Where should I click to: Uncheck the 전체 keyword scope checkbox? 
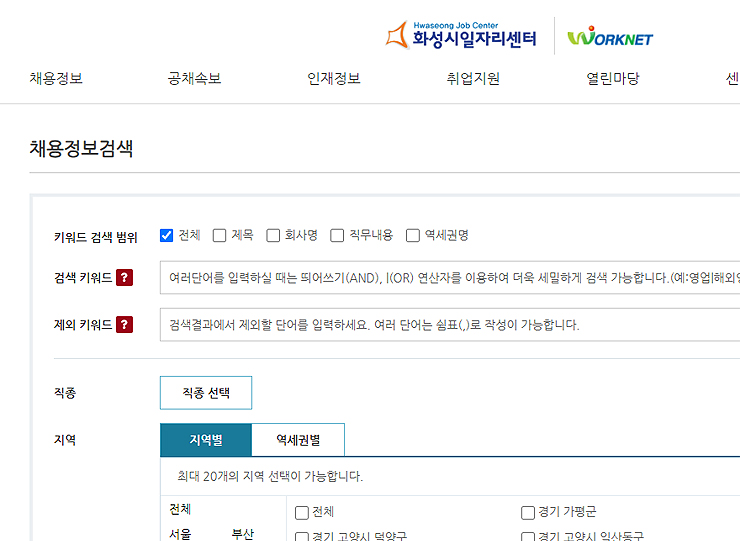(167, 236)
